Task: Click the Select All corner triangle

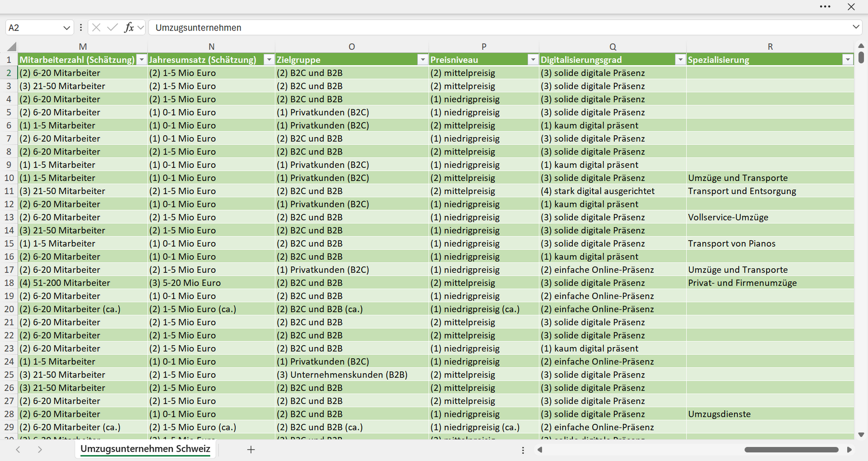Action: (12, 47)
